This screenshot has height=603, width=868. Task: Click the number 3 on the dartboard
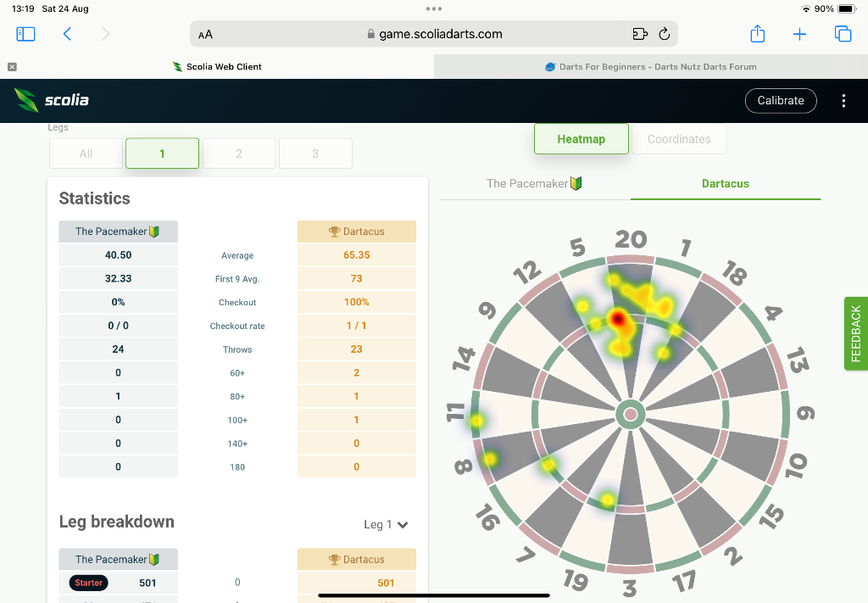pyautogui.click(x=630, y=588)
